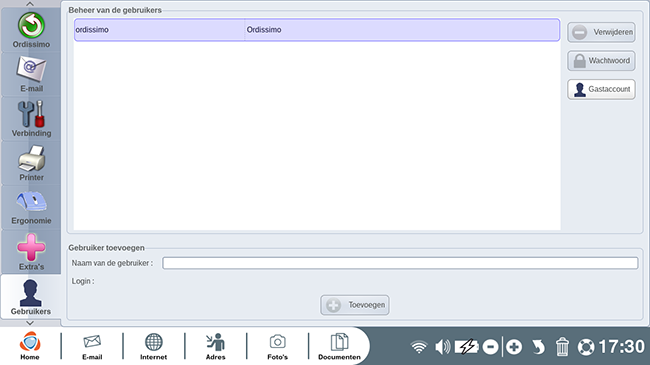Click the Toevoegen button
The width and height of the screenshot is (650, 365).
point(355,305)
